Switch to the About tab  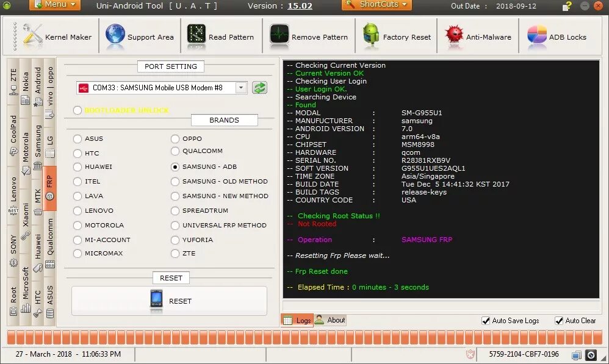point(330,320)
